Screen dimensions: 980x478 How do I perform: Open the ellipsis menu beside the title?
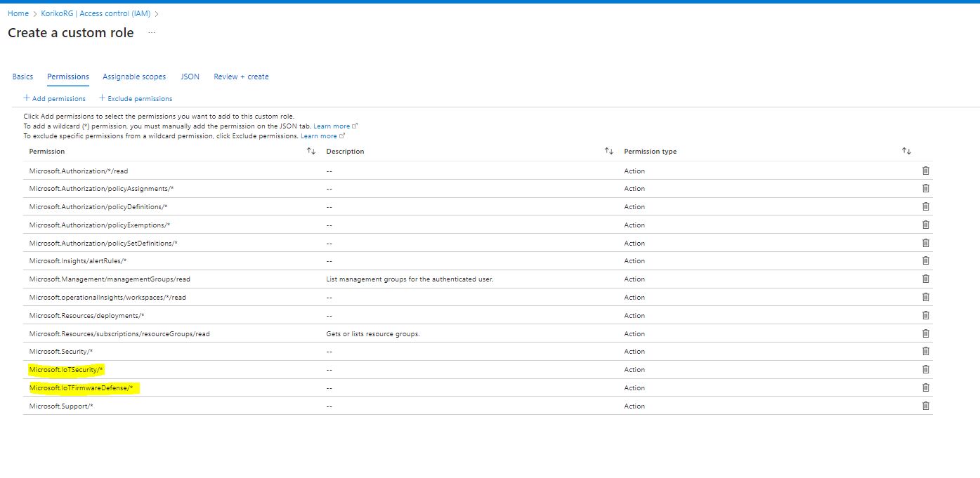coord(152,33)
